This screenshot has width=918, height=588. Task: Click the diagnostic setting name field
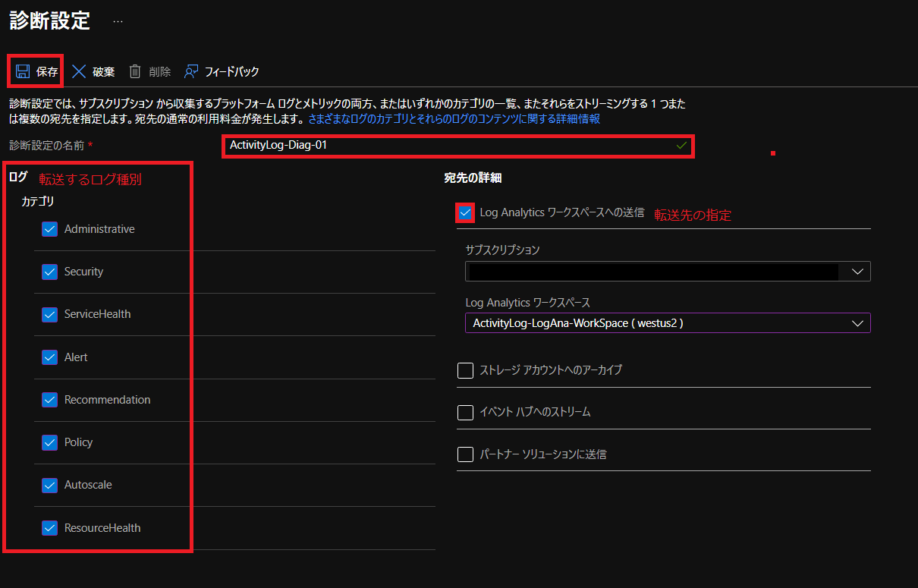[457, 145]
